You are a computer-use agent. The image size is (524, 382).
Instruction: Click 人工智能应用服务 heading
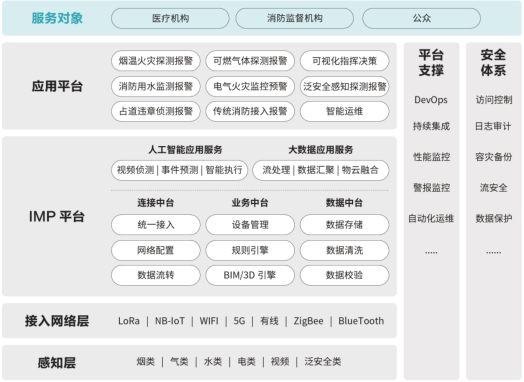tap(185, 150)
